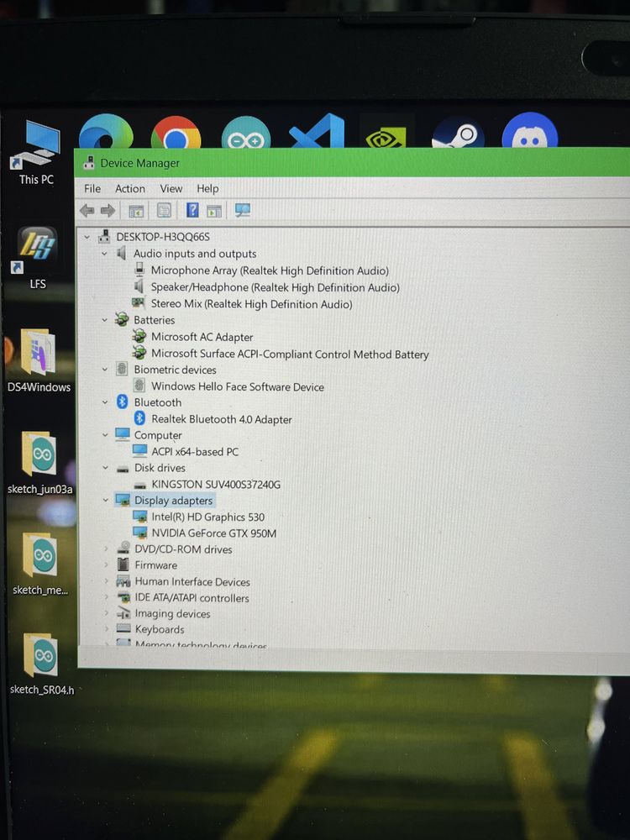
Task: Collapse the Disk drives category
Action: 105,468
